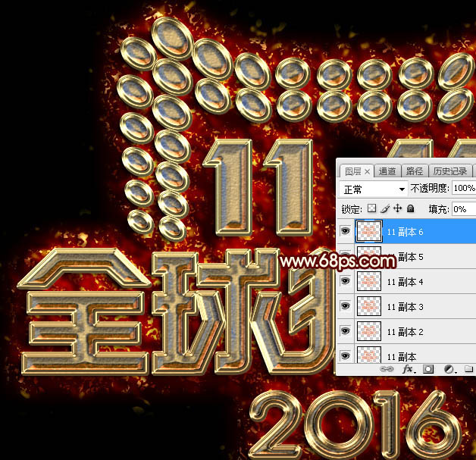Lock transparent pixels icon
This screenshot has height=460, width=476.
tap(371, 208)
